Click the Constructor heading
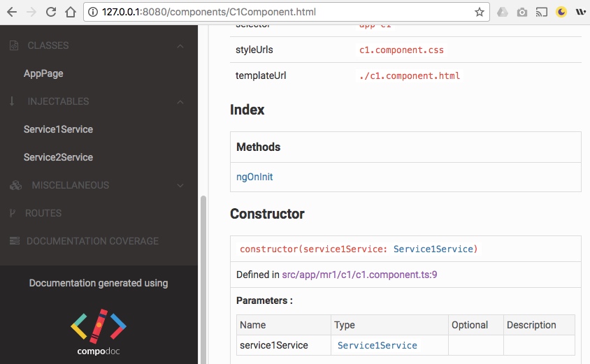The image size is (590, 364). (267, 214)
